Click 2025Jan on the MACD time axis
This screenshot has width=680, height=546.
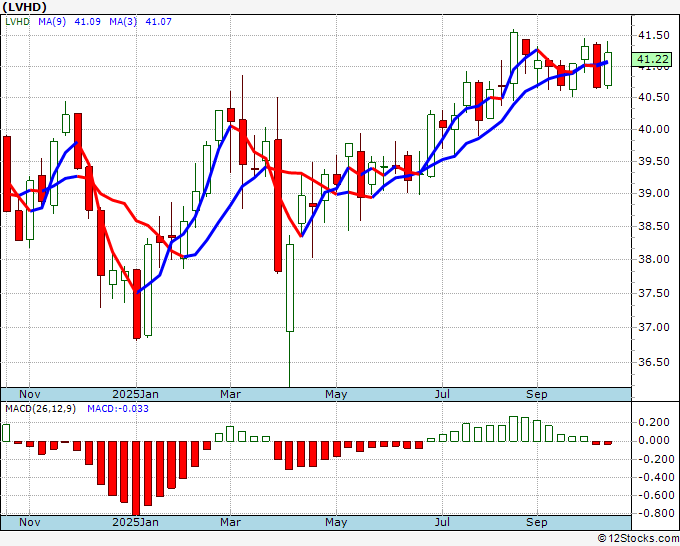[x=135, y=522]
